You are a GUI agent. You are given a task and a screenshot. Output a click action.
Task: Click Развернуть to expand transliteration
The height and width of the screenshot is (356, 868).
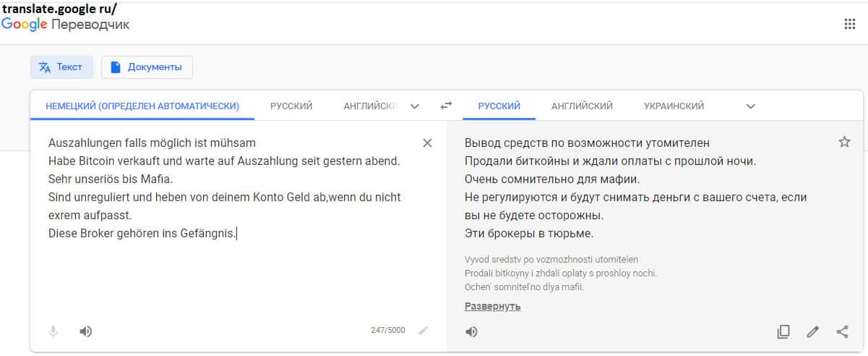coord(492,306)
